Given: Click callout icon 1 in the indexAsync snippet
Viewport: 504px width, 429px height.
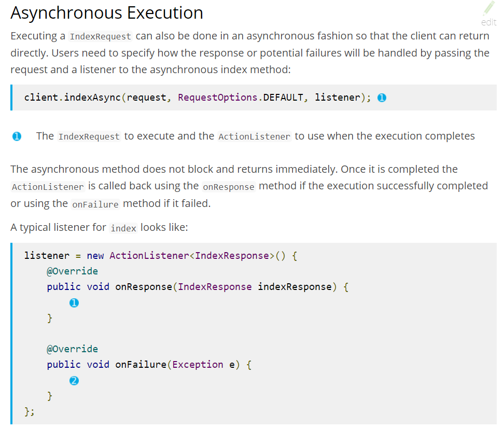Looking at the screenshot, I should 382,97.
